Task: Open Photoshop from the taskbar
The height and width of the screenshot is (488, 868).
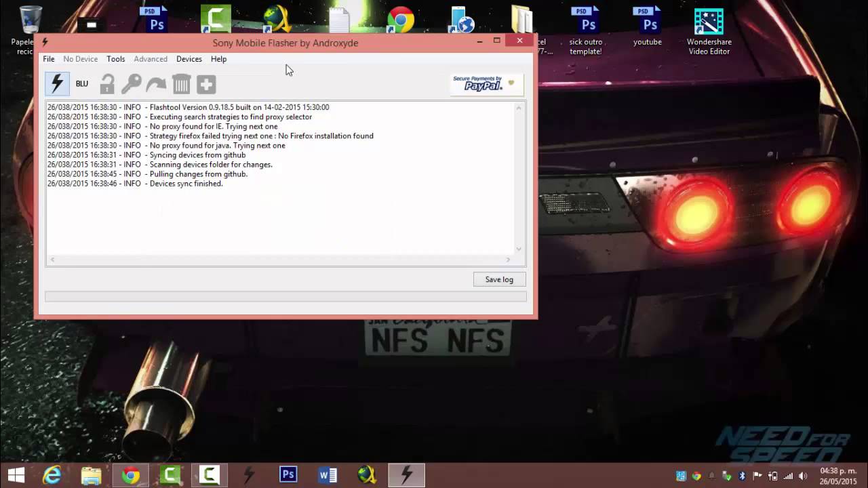Action: (x=288, y=475)
